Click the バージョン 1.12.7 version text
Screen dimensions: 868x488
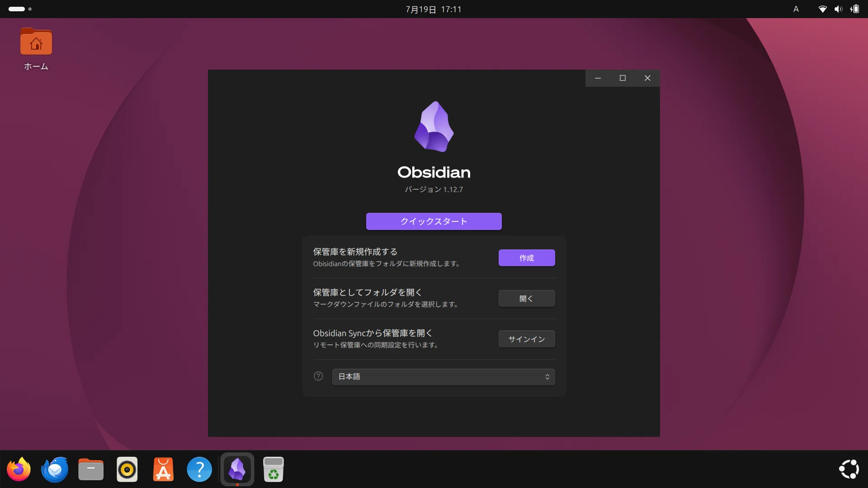click(x=434, y=189)
